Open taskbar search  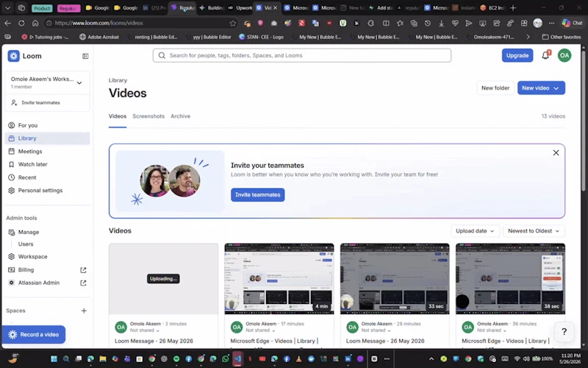point(66,358)
